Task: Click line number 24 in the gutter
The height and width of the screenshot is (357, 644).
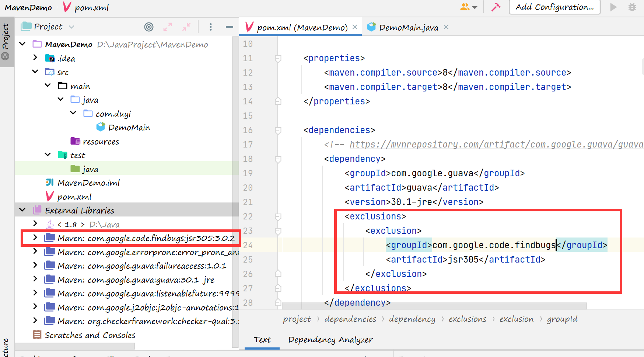Action: (x=248, y=245)
